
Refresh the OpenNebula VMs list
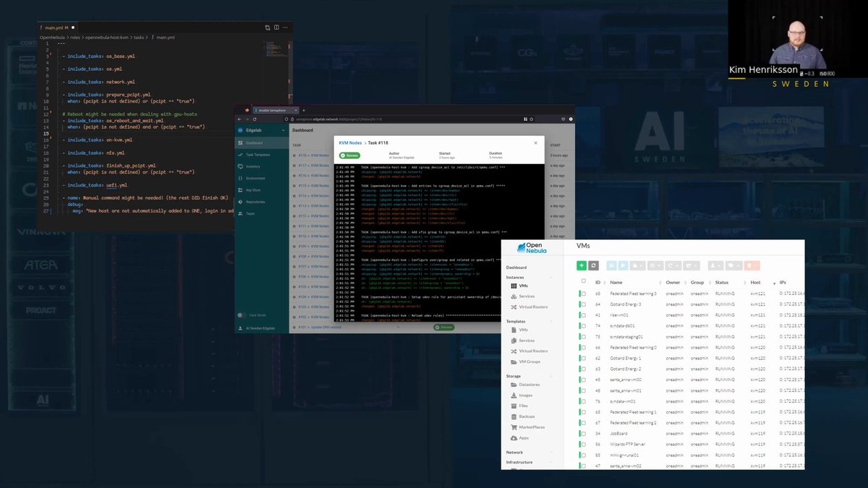click(x=594, y=265)
